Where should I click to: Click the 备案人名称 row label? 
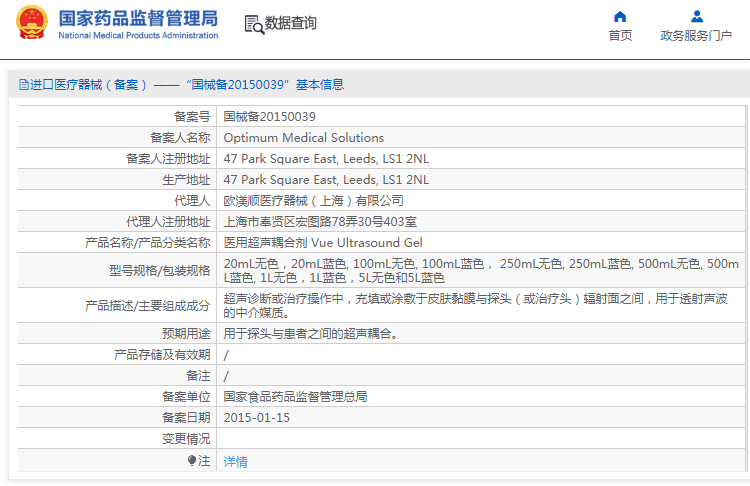pos(180,138)
